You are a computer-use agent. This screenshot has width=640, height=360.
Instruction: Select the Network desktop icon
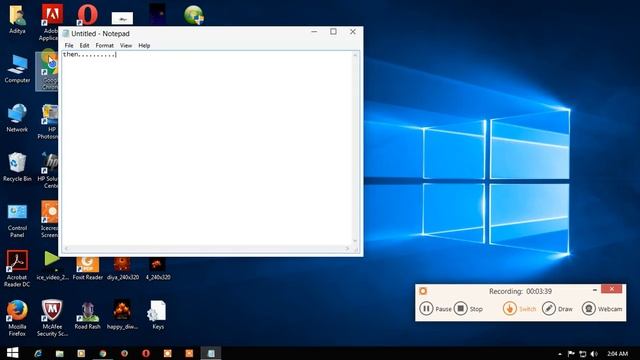[17, 118]
